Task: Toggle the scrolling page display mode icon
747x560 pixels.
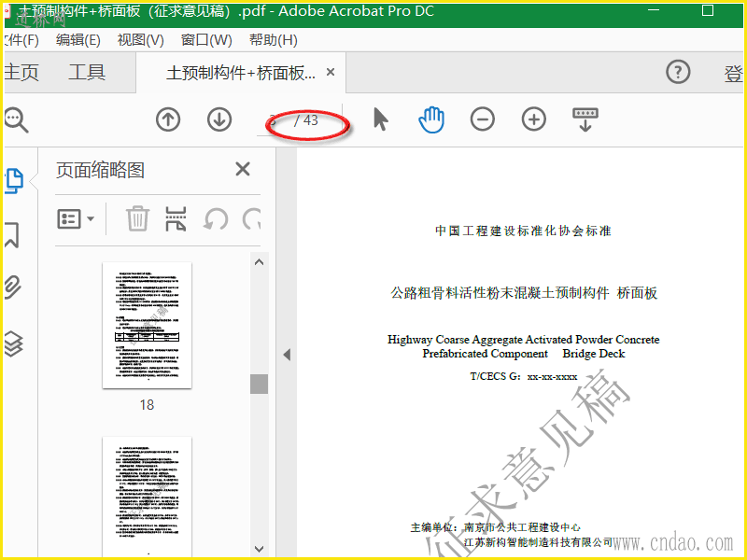Action: (585, 119)
